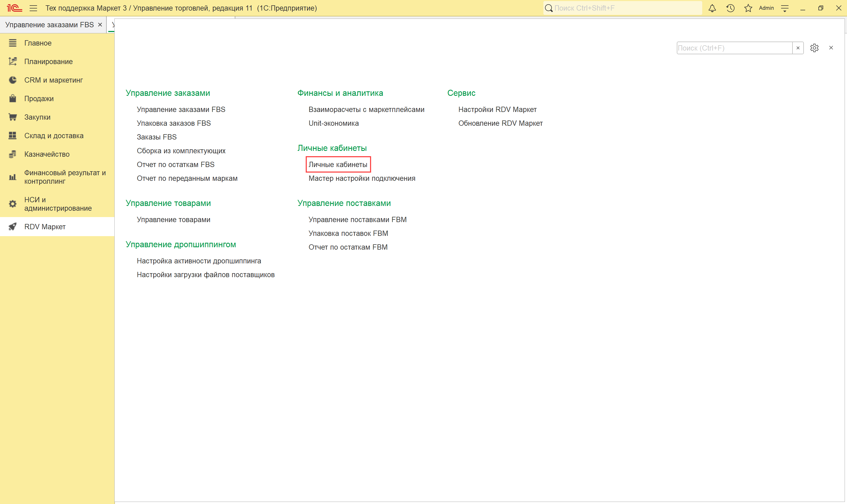Open the notifications bell icon

(x=712, y=8)
